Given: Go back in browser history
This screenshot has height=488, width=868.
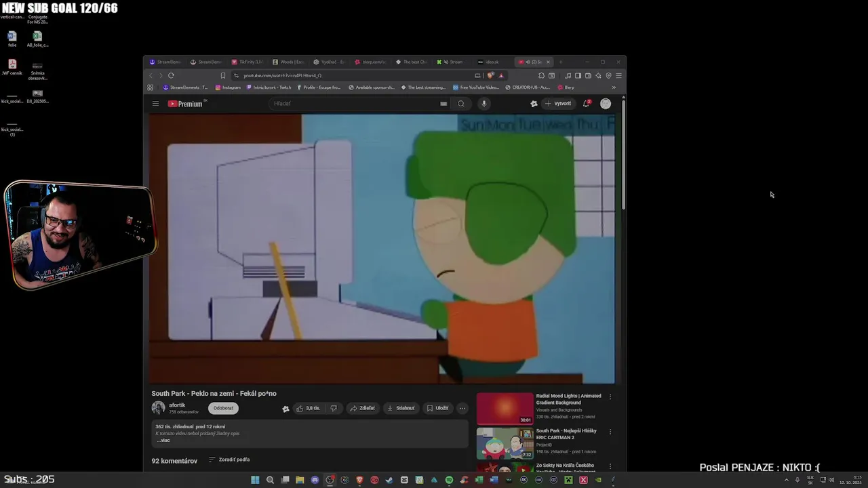Looking at the screenshot, I should 151,75.
